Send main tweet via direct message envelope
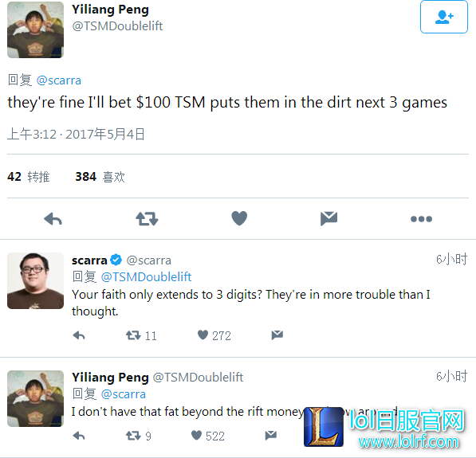This screenshot has height=458, width=476. [328, 219]
